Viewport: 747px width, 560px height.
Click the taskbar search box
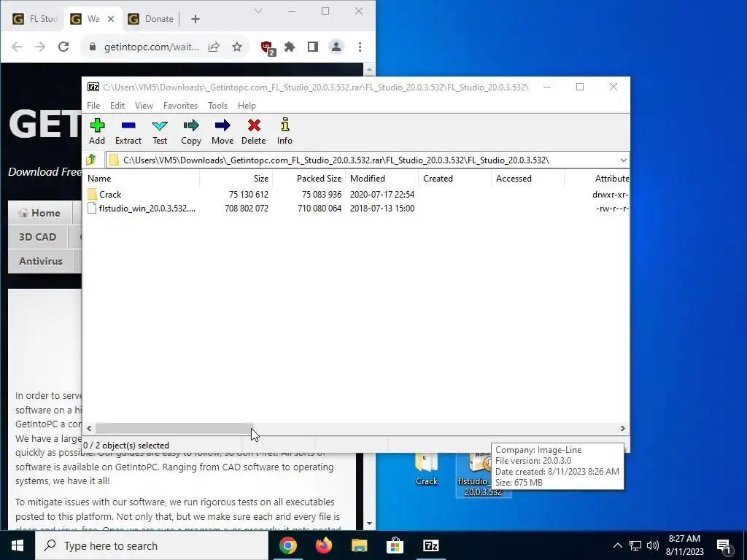tap(152, 545)
